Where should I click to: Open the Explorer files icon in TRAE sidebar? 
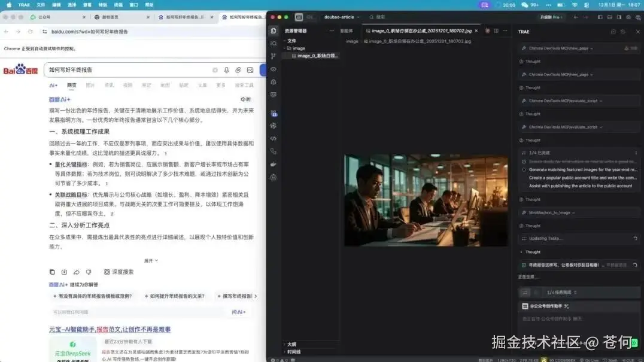coord(274,31)
